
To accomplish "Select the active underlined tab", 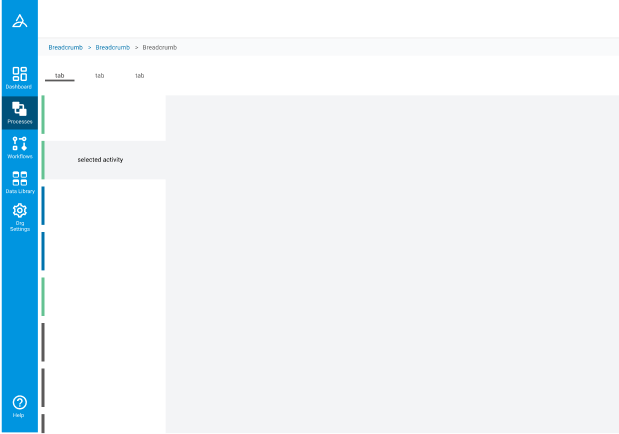I will coord(60,76).
